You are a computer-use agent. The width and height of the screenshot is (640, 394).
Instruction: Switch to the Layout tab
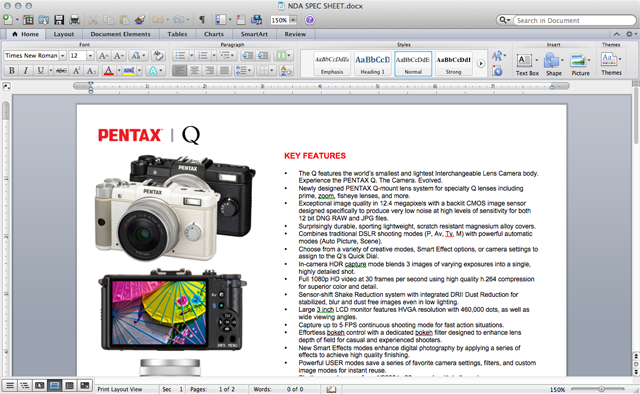pos(64,34)
